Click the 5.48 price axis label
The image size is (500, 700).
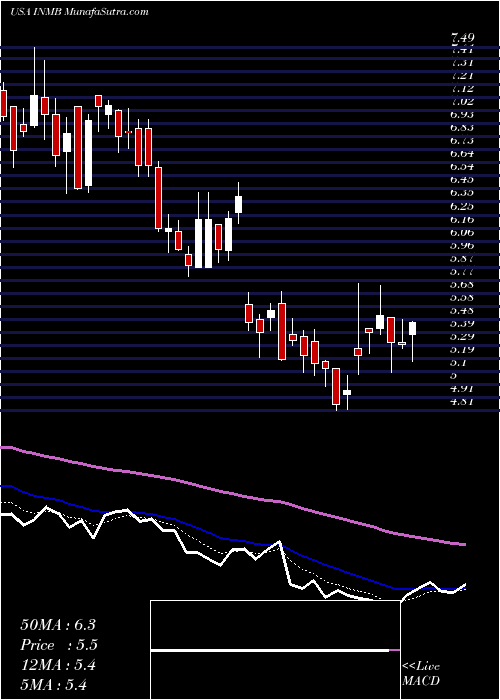462,310
